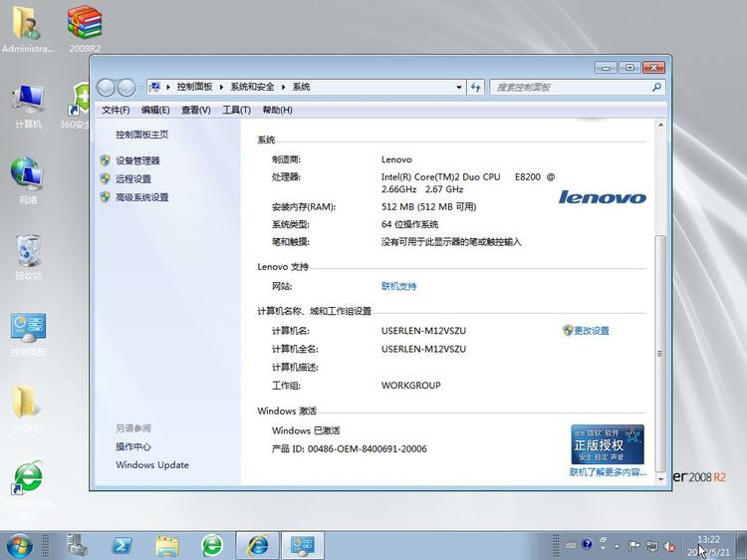Click the language bar keyboard icon in the tray
Viewport: 747px width, 560px height.
click(571, 545)
